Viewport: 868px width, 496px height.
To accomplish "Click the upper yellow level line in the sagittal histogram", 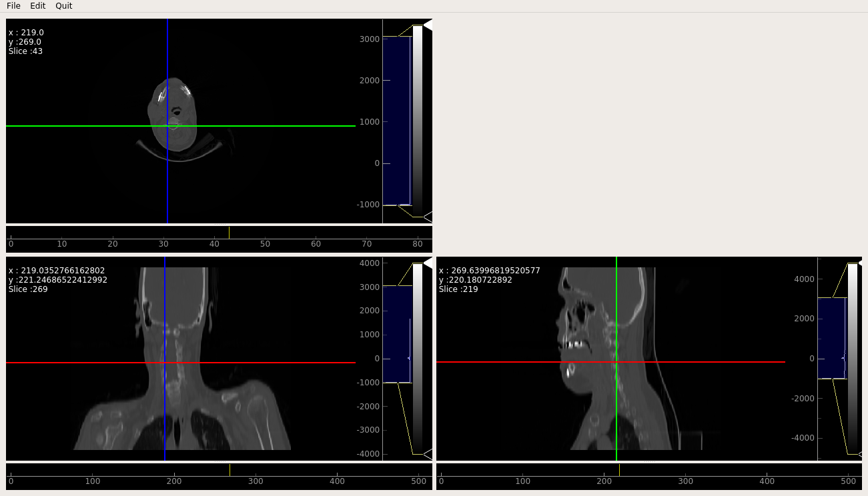I will (832, 298).
